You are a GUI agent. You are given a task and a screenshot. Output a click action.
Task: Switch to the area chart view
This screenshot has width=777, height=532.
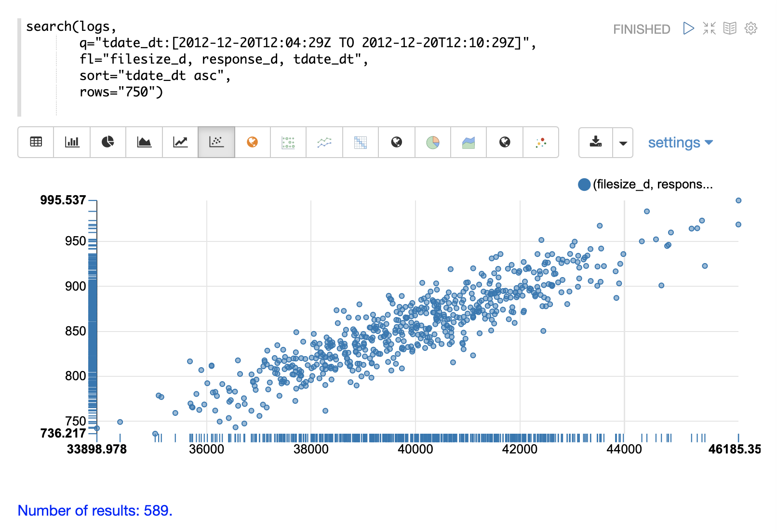pyautogui.click(x=144, y=142)
